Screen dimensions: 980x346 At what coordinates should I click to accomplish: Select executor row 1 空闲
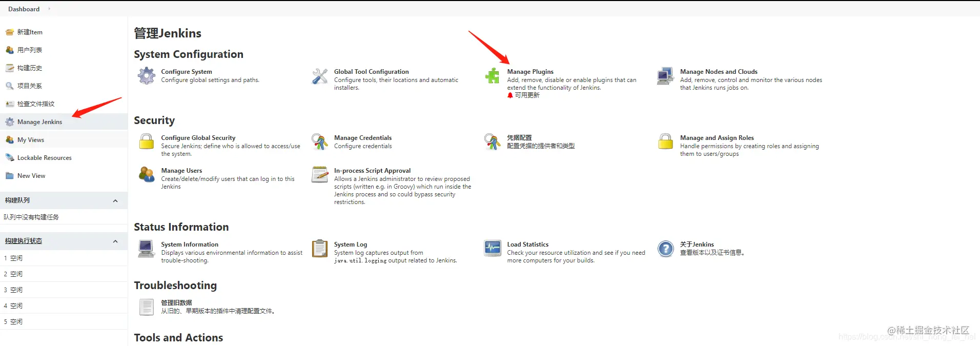64,258
